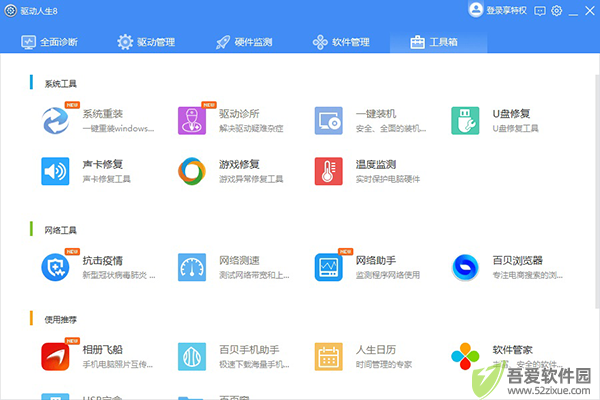Click the 实时保护电脑硬件 description

[x=388, y=179]
